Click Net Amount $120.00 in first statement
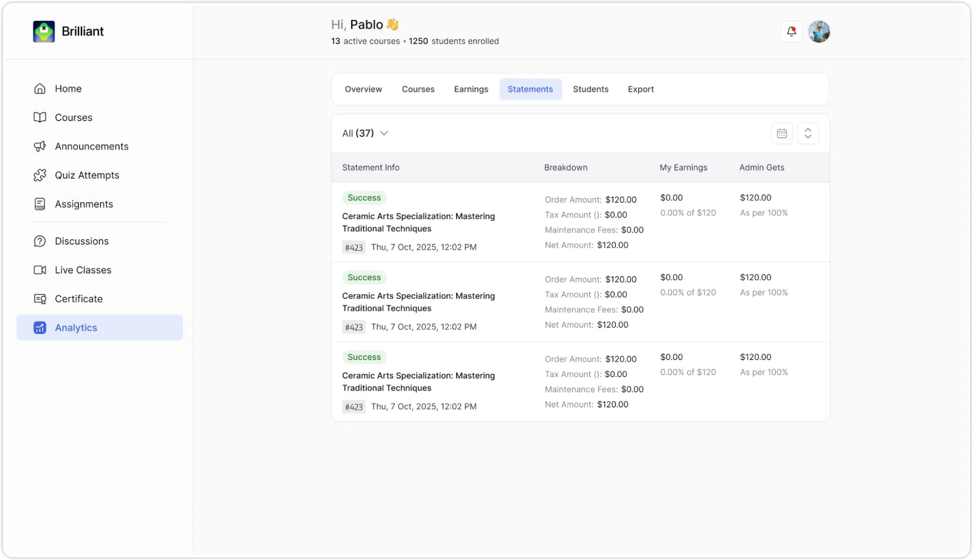 (x=587, y=245)
